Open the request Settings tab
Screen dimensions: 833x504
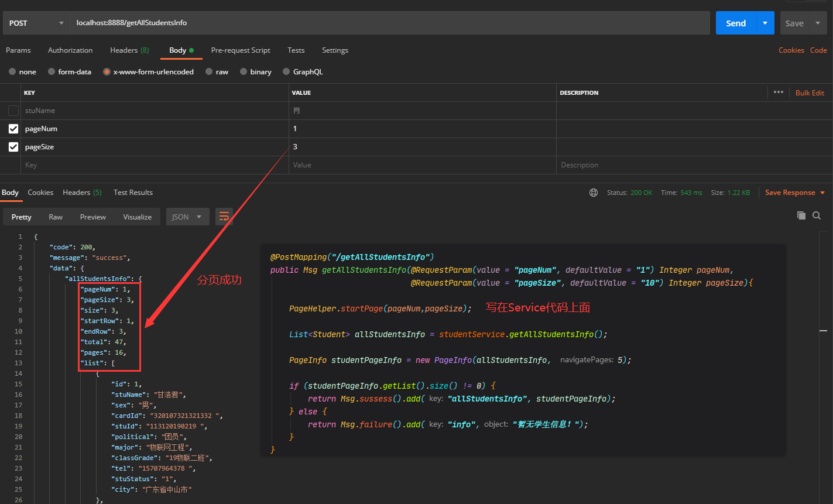[x=335, y=50]
